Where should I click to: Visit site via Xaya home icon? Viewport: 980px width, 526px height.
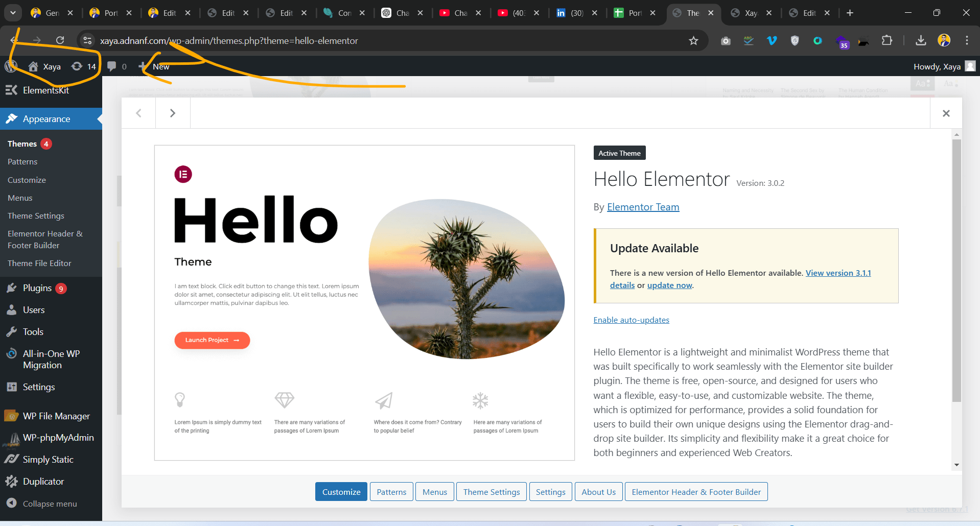click(44, 66)
